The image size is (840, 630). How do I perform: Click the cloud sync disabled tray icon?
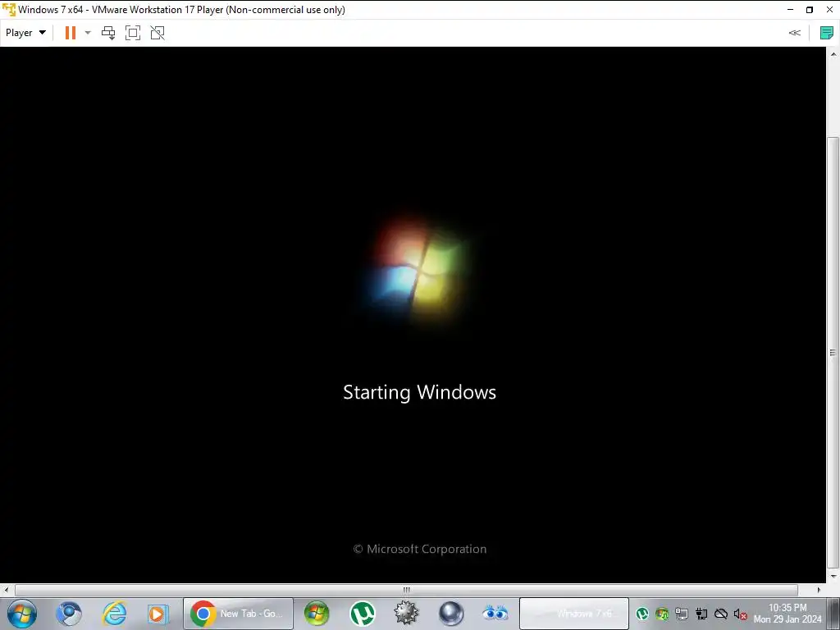721,614
